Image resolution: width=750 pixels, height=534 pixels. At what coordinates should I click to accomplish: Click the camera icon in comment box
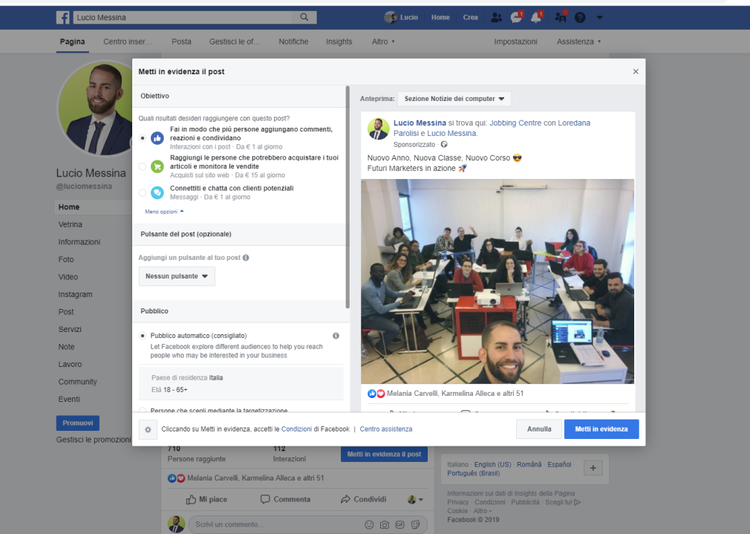click(x=384, y=524)
